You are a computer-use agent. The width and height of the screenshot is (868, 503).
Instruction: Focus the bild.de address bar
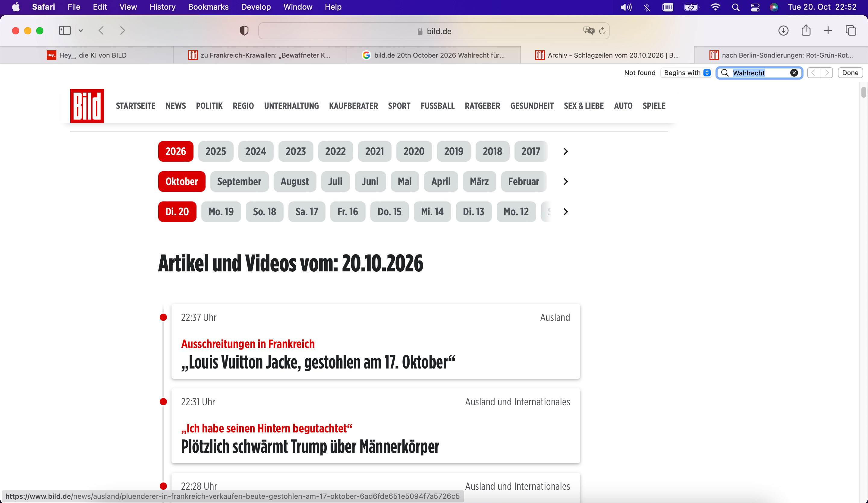tap(434, 31)
